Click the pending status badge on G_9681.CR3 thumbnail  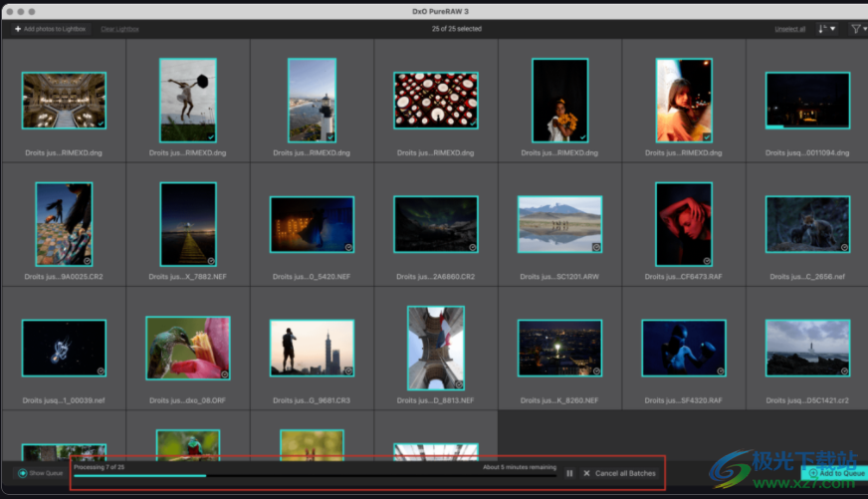coord(348,372)
